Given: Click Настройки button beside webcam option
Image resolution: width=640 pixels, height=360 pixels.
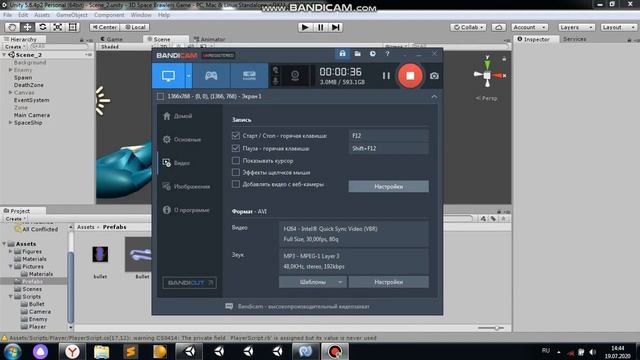Looking at the screenshot, I should coord(388,187).
